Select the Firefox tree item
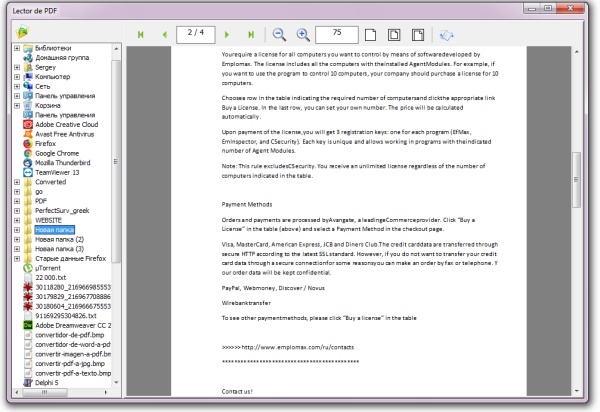This screenshot has height=412, width=600. tap(46, 144)
